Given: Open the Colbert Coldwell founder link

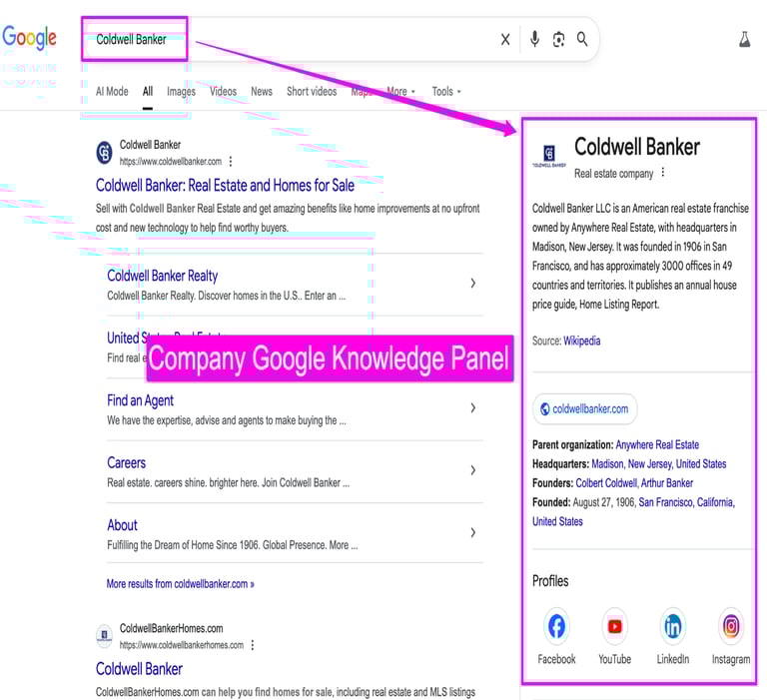Looking at the screenshot, I should click(606, 483).
